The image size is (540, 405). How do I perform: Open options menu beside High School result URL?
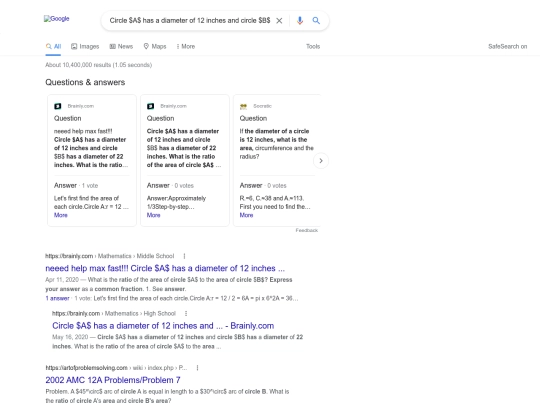186,314
